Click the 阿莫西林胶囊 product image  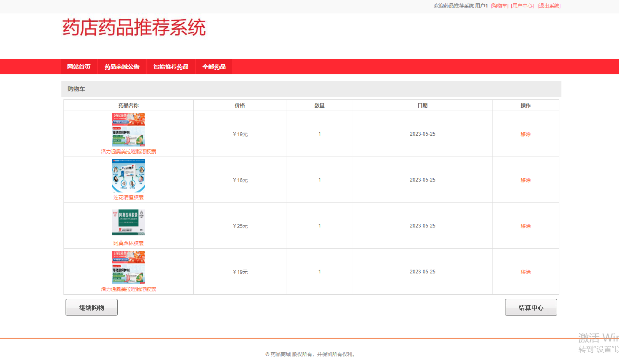[129, 222]
